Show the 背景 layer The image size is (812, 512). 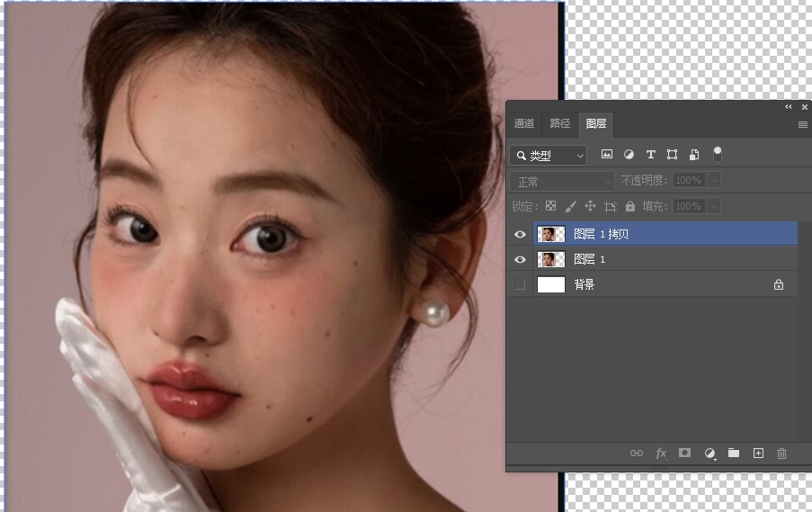520,284
